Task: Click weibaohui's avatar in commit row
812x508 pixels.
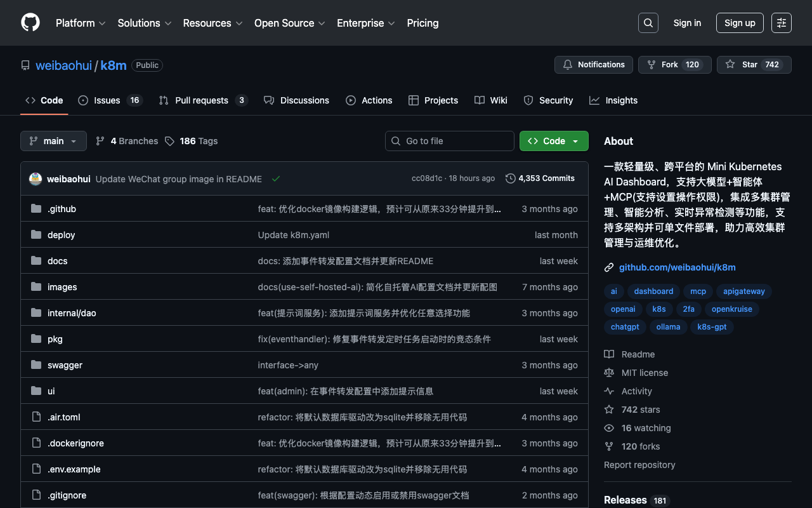Action: pos(36,179)
